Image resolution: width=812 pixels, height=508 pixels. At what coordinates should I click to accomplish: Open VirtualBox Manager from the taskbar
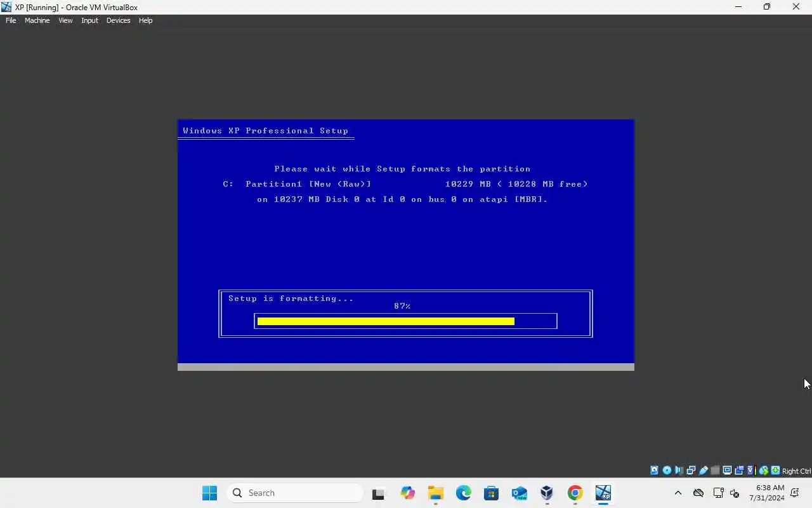(547, 493)
